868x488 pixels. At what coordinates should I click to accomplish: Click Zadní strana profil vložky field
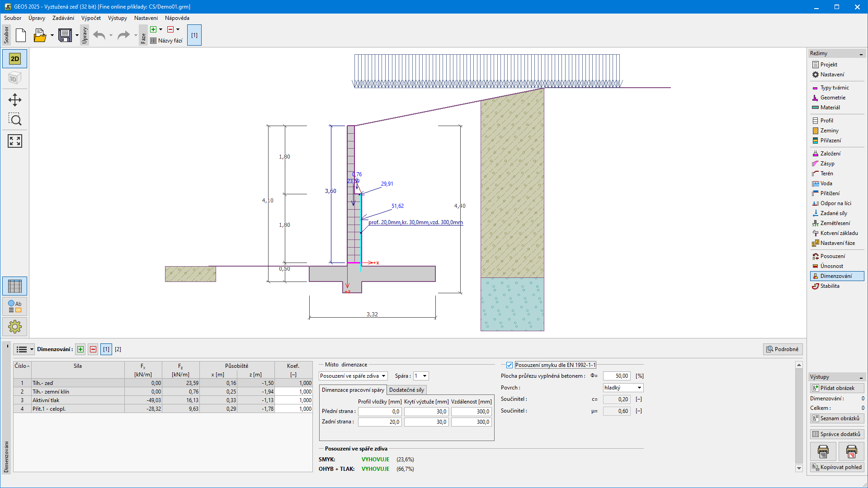pyautogui.click(x=380, y=422)
